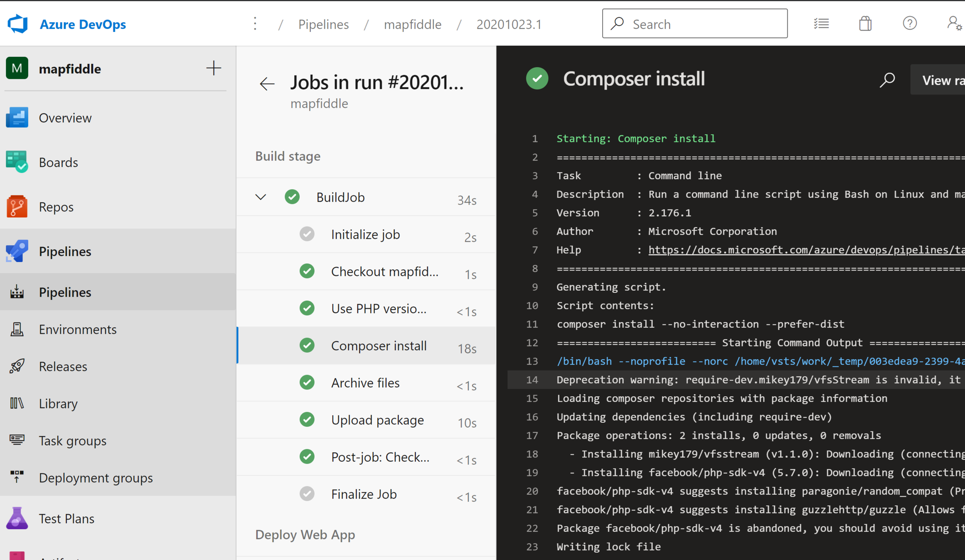Open the breadcrumb three-dots menu

(x=255, y=24)
